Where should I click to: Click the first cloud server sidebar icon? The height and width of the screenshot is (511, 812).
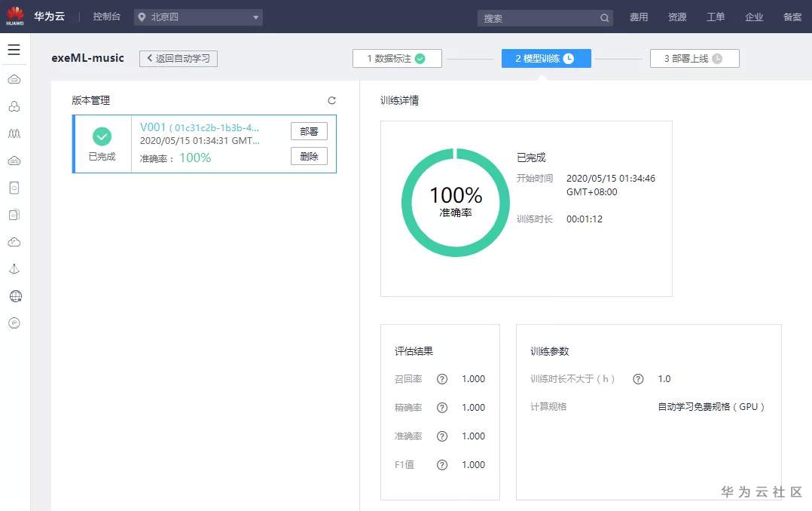click(x=14, y=79)
